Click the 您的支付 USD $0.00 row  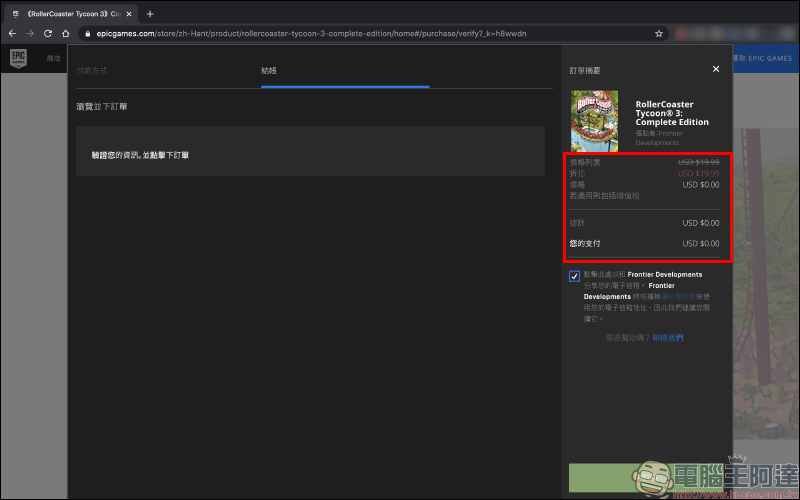644,243
